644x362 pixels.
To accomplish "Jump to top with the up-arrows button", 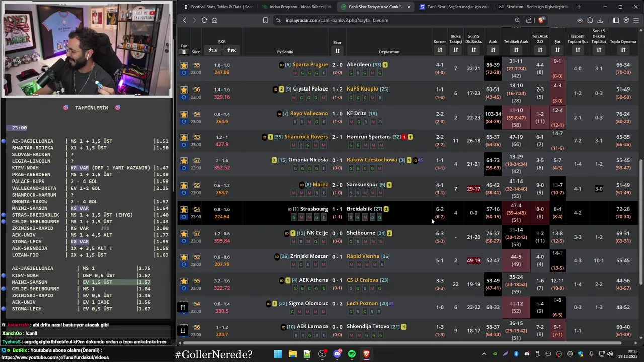I will pyautogui.click(x=183, y=307).
